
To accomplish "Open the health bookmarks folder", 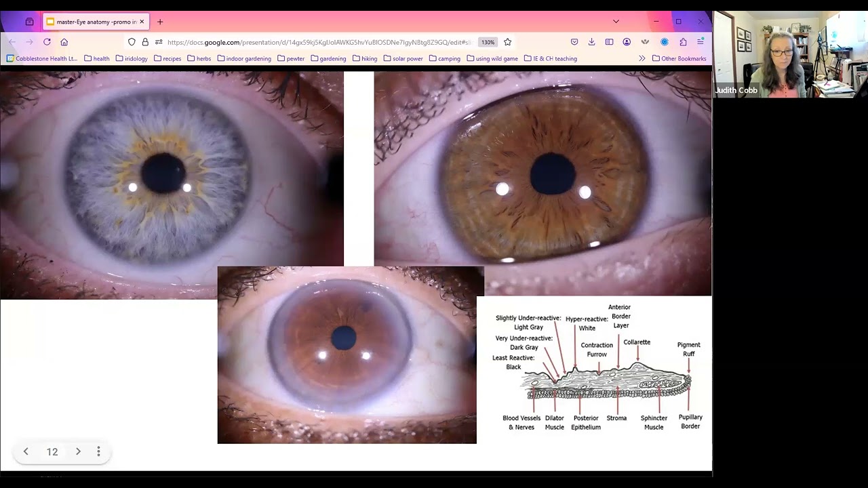I will 97,58.
